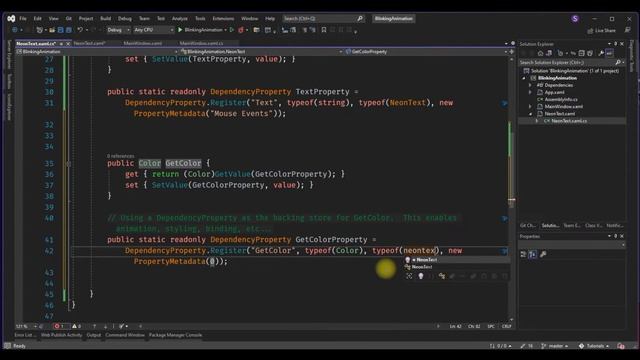Open the Output panel tab

93,335
